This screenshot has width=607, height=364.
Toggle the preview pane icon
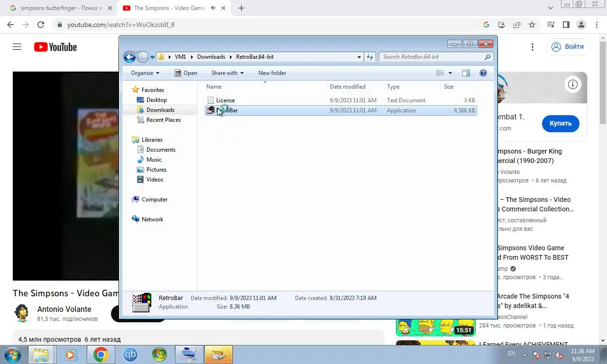pos(466,73)
